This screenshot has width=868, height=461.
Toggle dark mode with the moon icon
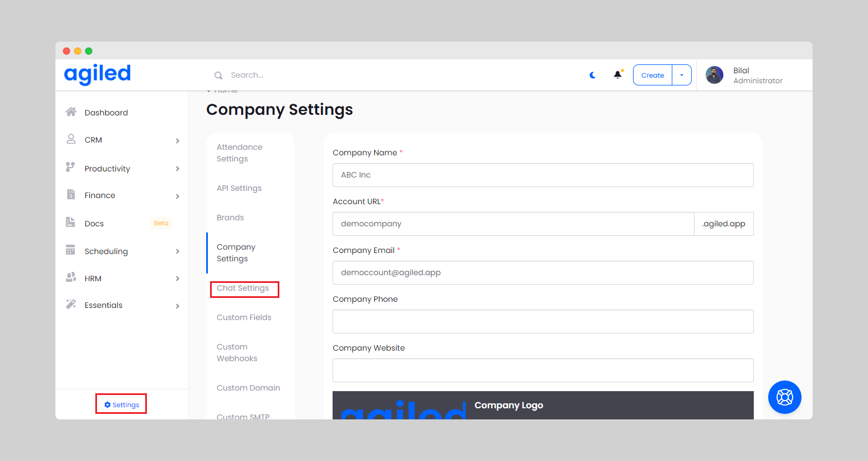pos(593,75)
